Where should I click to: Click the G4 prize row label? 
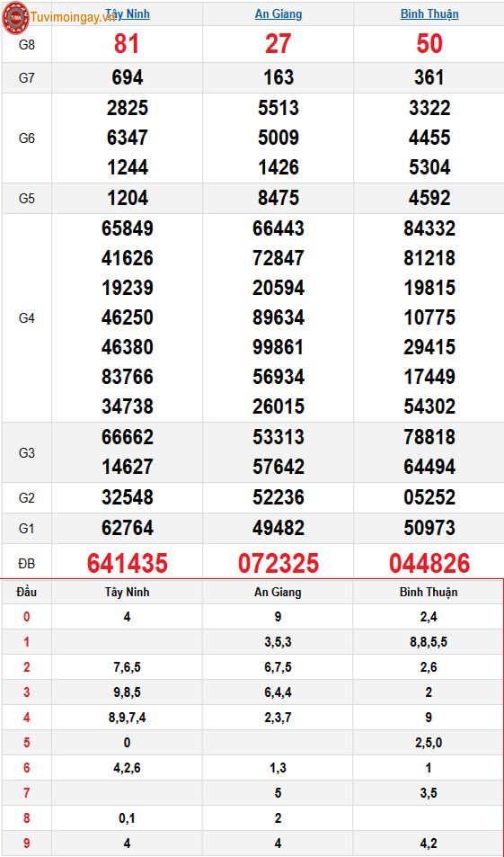click(x=27, y=317)
